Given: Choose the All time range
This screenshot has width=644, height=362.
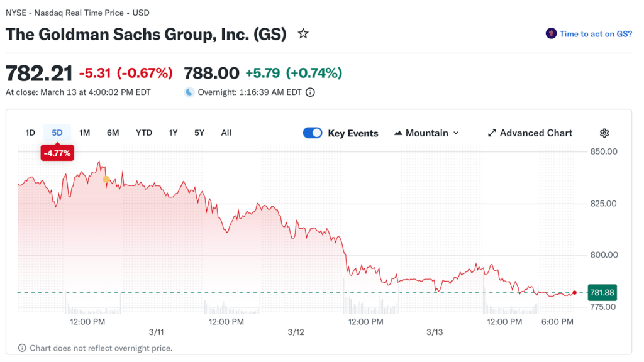Looking at the screenshot, I should pos(226,133).
